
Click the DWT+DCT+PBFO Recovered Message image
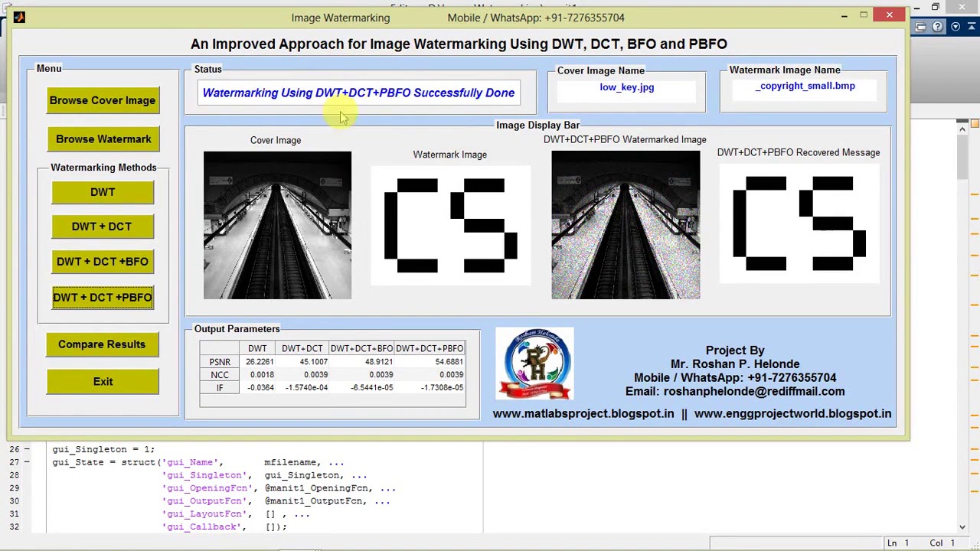click(x=799, y=223)
